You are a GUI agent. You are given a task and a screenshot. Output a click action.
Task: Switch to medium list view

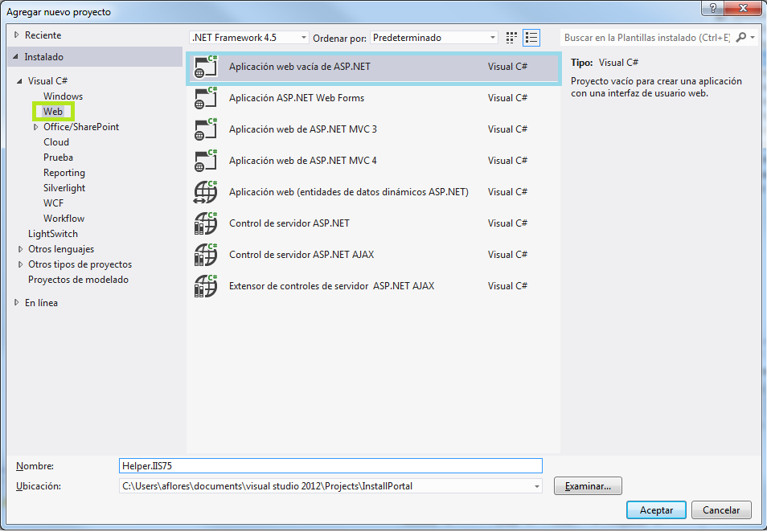pos(531,38)
